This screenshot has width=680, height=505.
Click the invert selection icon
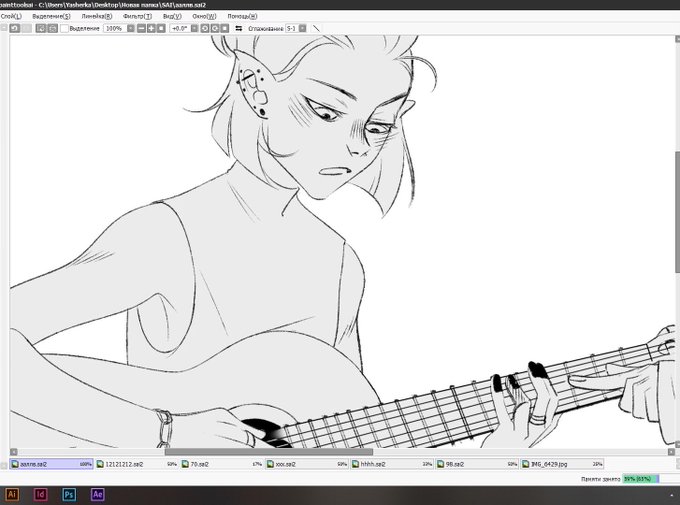[52, 28]
